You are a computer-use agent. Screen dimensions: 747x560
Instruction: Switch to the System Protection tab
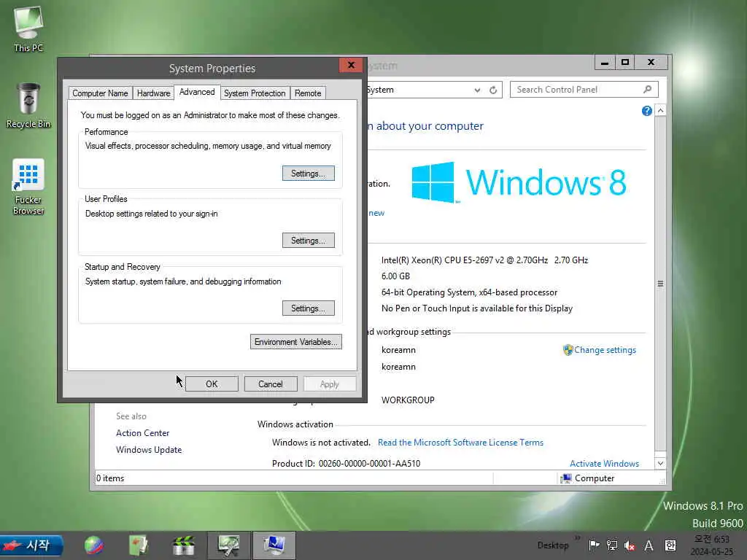pos(255,93)
